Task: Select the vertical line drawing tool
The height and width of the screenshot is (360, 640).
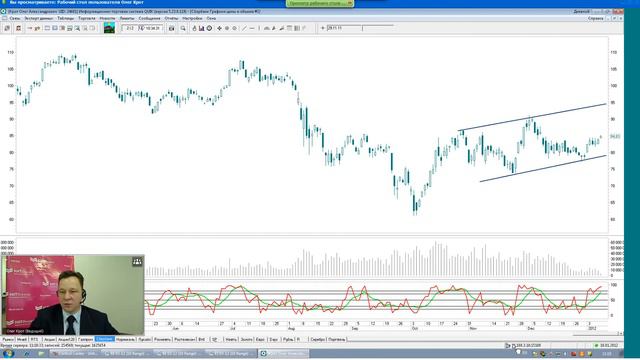Action: click(259, 28)
